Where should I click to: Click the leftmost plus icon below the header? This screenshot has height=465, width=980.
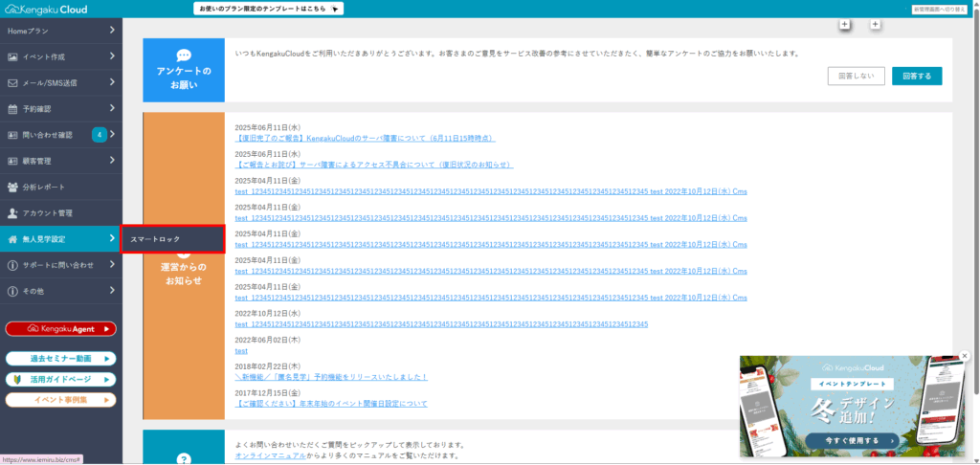pyautogui.click(x=844, y=24)
